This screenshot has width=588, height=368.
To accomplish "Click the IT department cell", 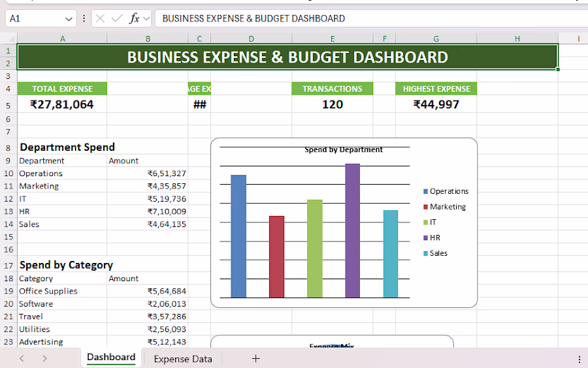I will pos(62,199).
